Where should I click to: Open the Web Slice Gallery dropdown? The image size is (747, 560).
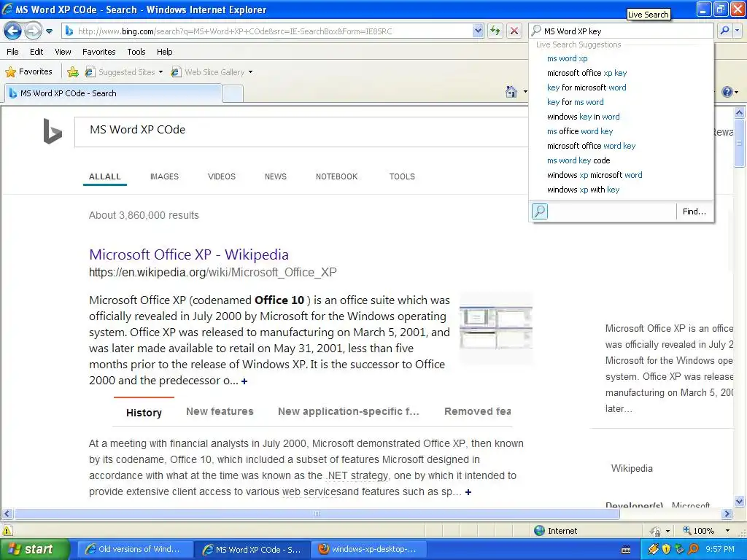click(212, 72)
